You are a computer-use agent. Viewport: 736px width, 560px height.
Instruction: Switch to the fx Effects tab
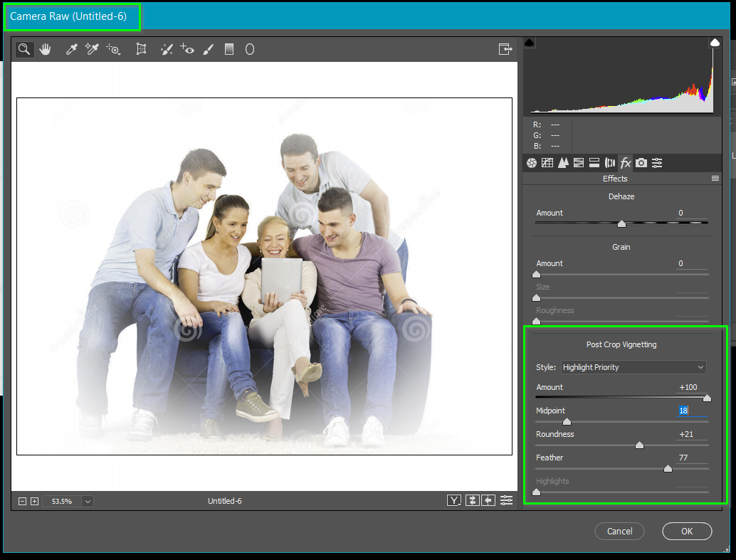[625, 162]
